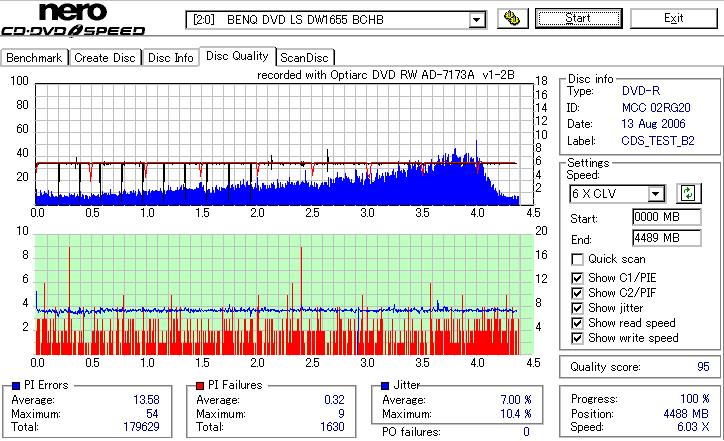The height and width of the screenshot is (441, 724).
Task: Expand the drive selection dropdown arrow
Action: (x=477, y=20)
